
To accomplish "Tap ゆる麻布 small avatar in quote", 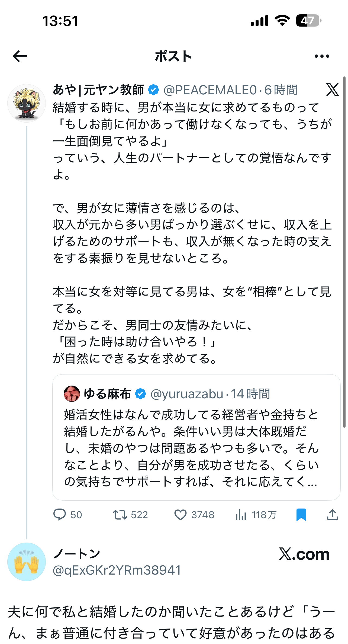I will pyautogui.click(x=72, y=394).
